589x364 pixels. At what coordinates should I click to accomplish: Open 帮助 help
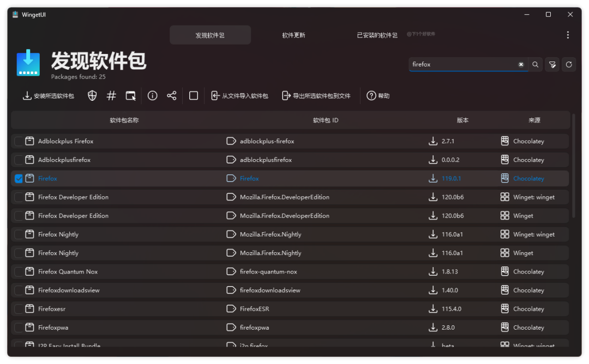[x=378, y=96]
